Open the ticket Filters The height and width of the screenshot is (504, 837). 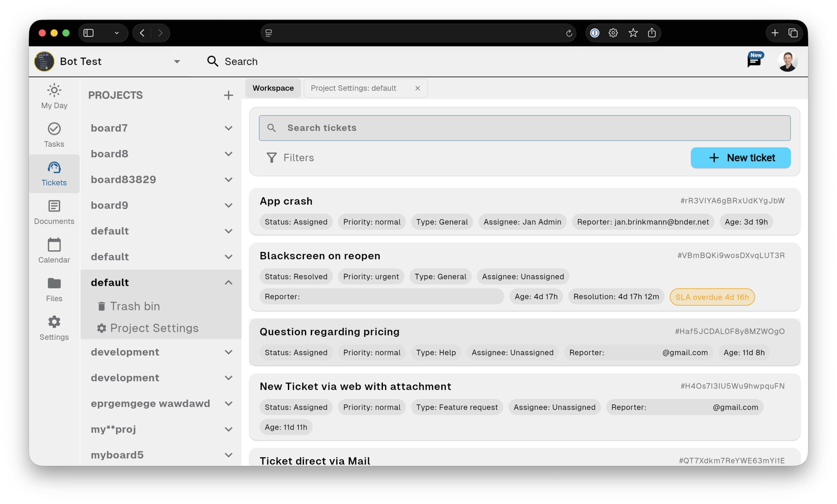pos(290,158)
